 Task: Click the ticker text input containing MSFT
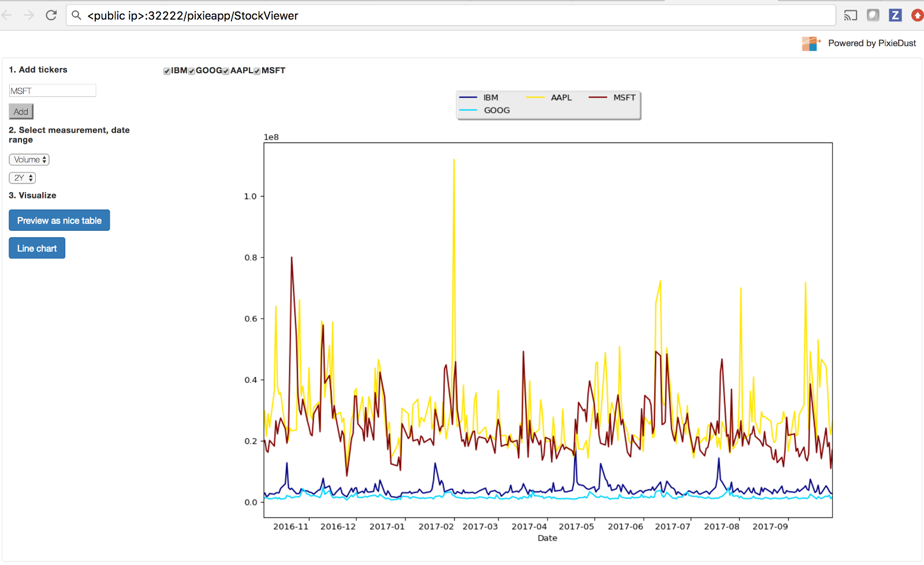[53, 91]
